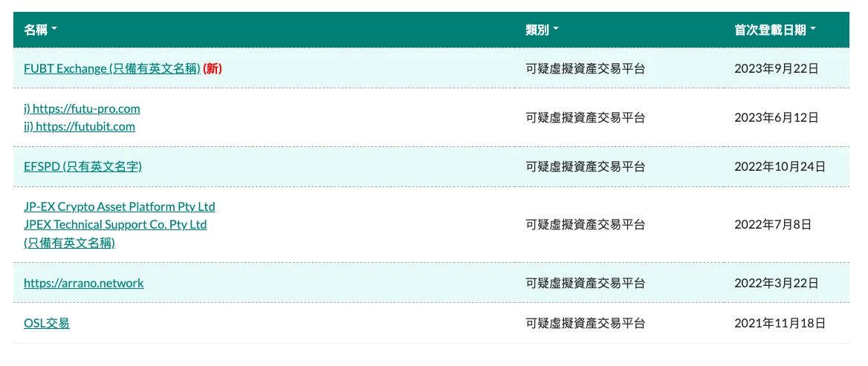This screenshot has height=366, width=868.
Task: Click the 可疑虛擬資產交易平台 cell in OSL交易 row
Action: (x=585, y=323)
